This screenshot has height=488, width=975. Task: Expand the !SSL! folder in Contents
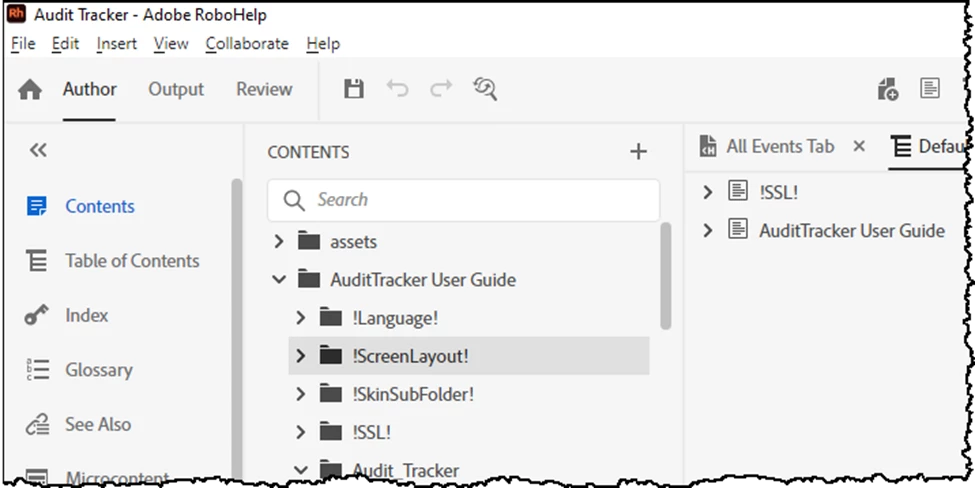(x=301, y=432)
